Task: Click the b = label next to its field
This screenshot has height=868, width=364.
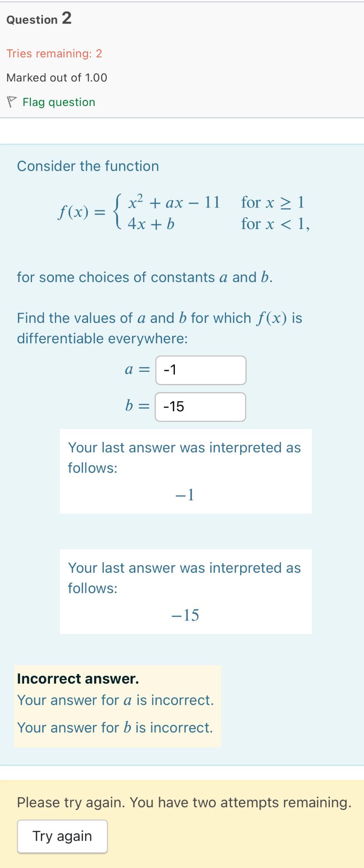Action: click(x=138, y=407)
